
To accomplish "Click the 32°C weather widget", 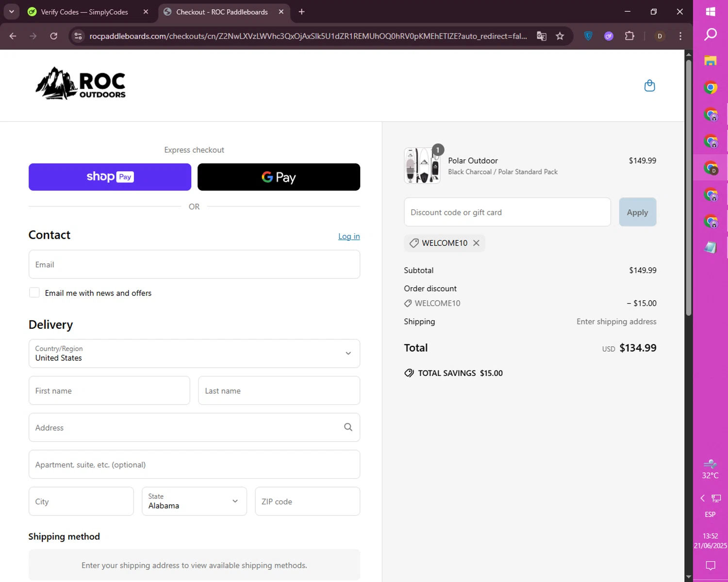I will [x=711, y=469].
